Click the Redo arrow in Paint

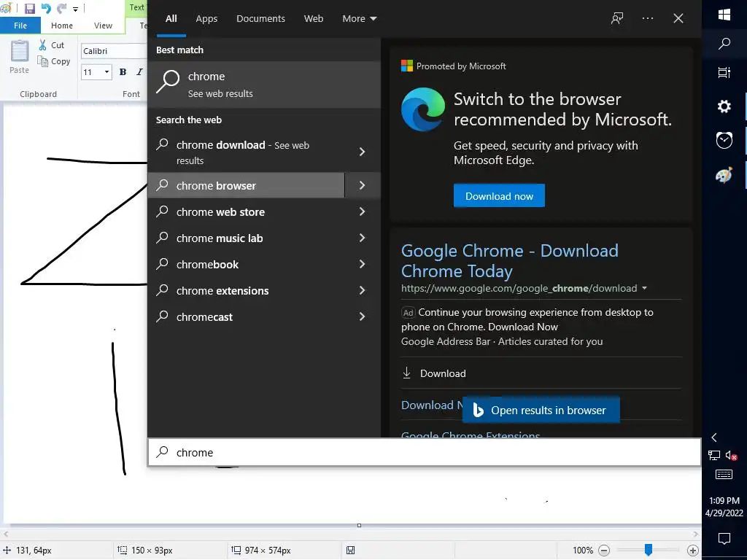click(61, 8)
